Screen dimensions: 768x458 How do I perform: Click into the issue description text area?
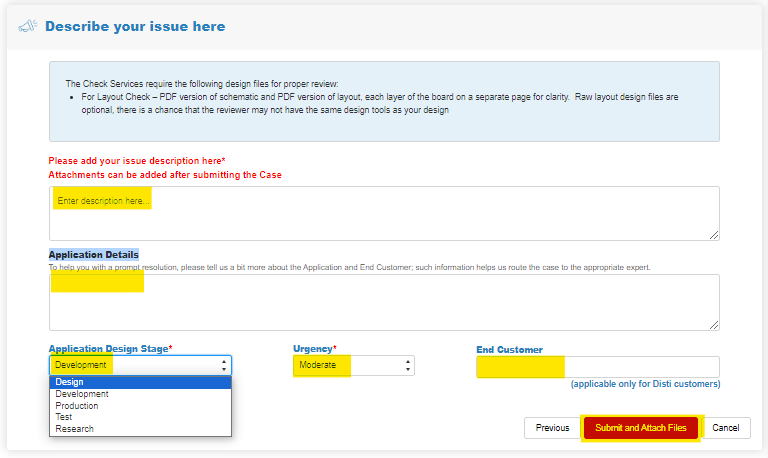tap(384, 213)
